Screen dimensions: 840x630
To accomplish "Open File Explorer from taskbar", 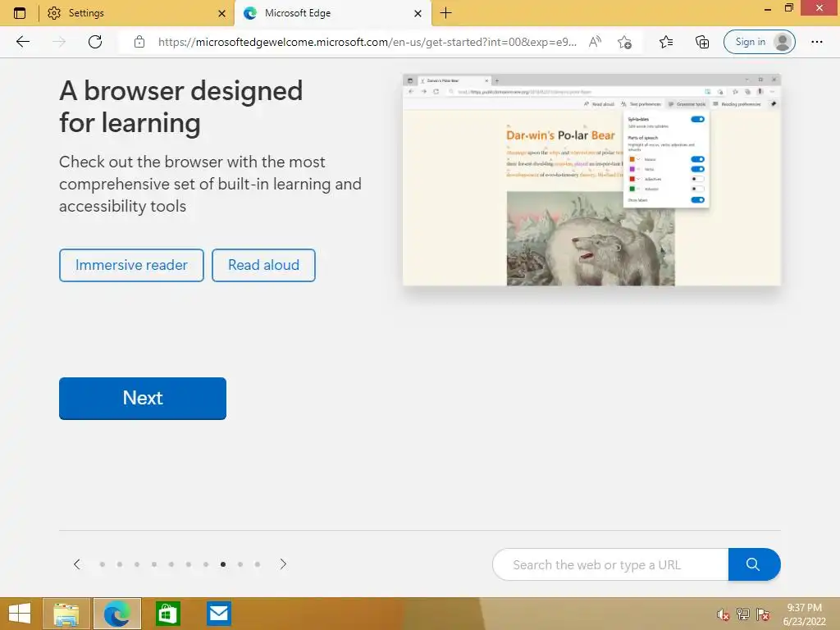I will 66,614.
